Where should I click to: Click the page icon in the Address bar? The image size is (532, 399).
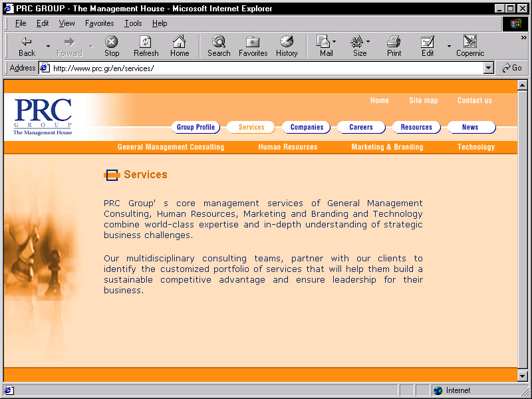click(x=45, y=68)
